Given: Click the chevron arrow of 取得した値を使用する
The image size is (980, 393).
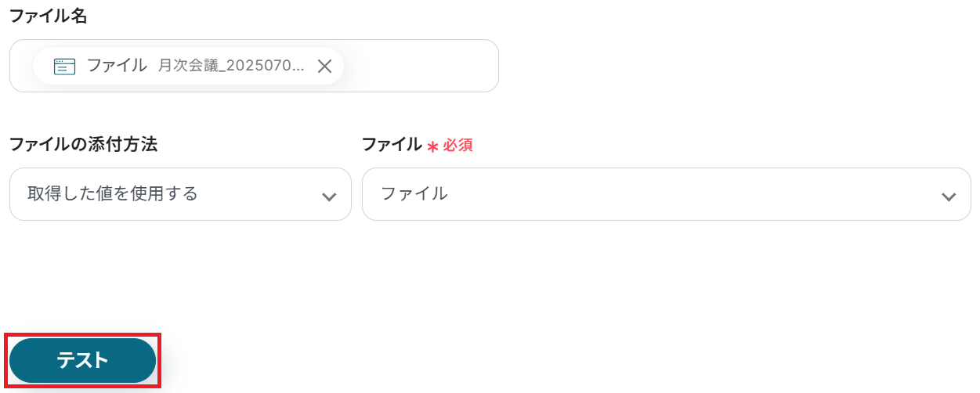Looking at the screenshot, I should click(x=329, y=196).
